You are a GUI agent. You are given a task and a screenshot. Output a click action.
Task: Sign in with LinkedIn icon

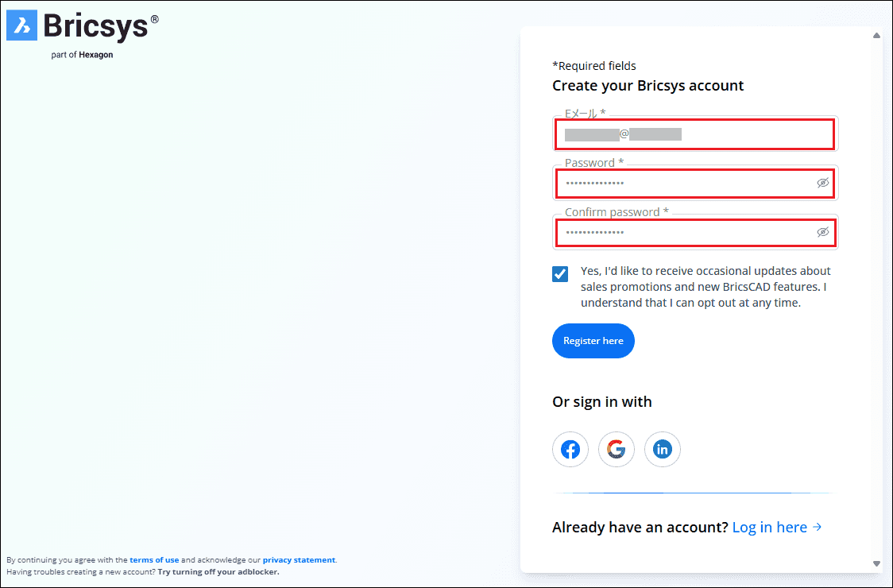663,450
